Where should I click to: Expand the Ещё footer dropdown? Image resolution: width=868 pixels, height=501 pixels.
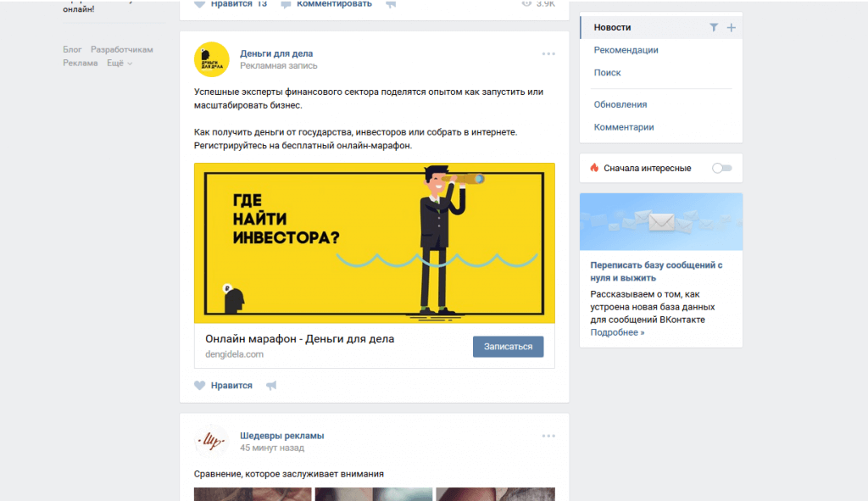coord(120,63)
